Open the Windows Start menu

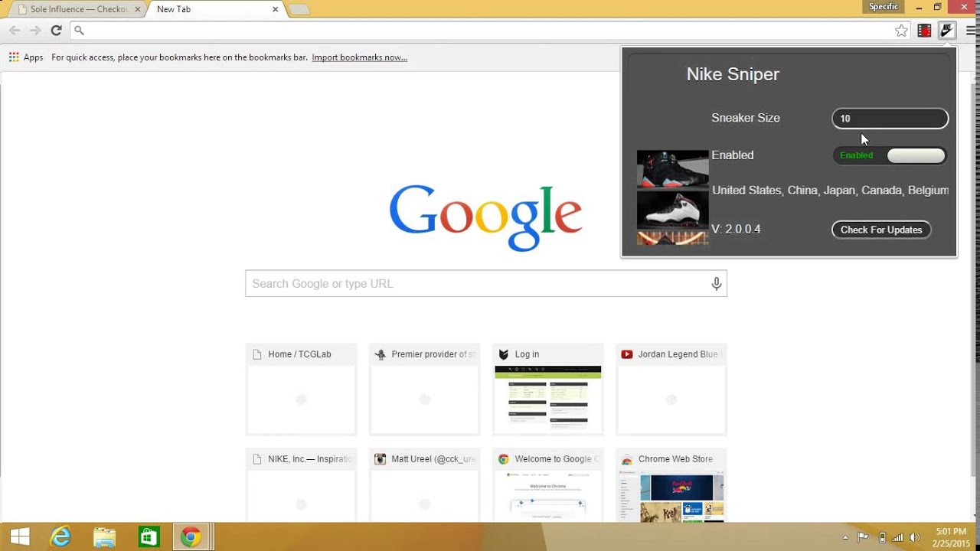point(20,537)
